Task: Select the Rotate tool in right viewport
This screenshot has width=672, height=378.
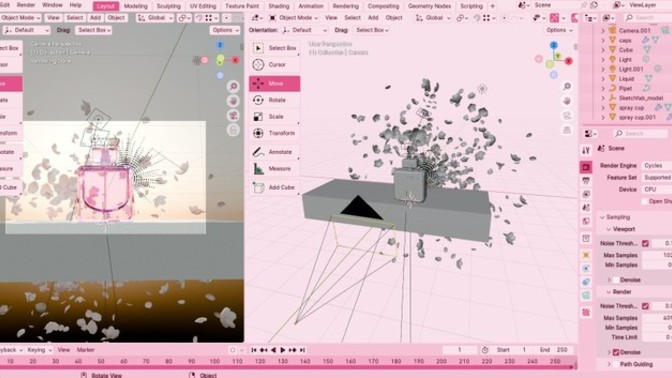Action: tap(274, 100)
